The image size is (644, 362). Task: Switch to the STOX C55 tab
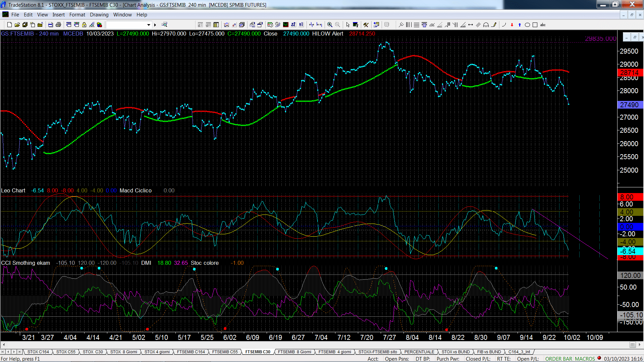pyautogui.click(x=66, y=352)
